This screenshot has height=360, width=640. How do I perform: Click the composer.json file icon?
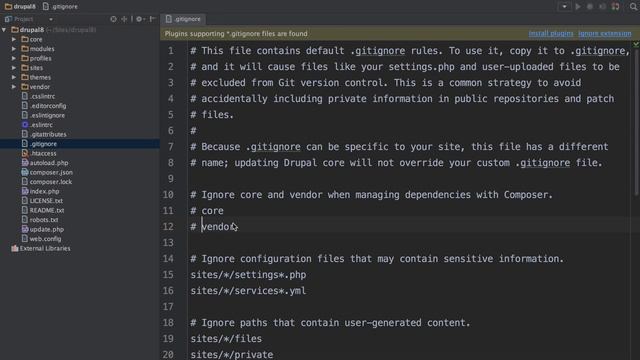coord(25,172)
